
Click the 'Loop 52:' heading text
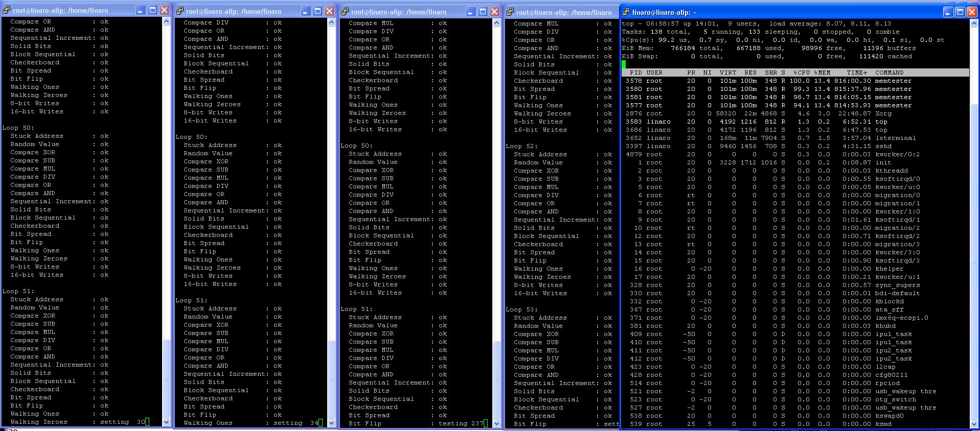coord(521,146)
